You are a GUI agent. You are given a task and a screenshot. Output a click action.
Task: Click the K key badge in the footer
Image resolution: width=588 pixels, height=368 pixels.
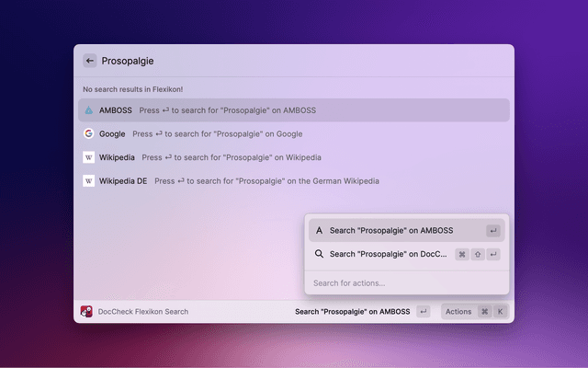[x=501, y=312]
